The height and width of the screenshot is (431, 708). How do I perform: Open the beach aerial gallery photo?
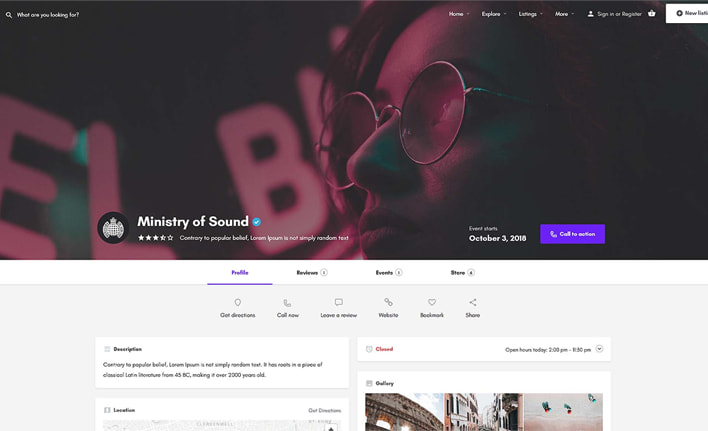(x=563, y=412)
